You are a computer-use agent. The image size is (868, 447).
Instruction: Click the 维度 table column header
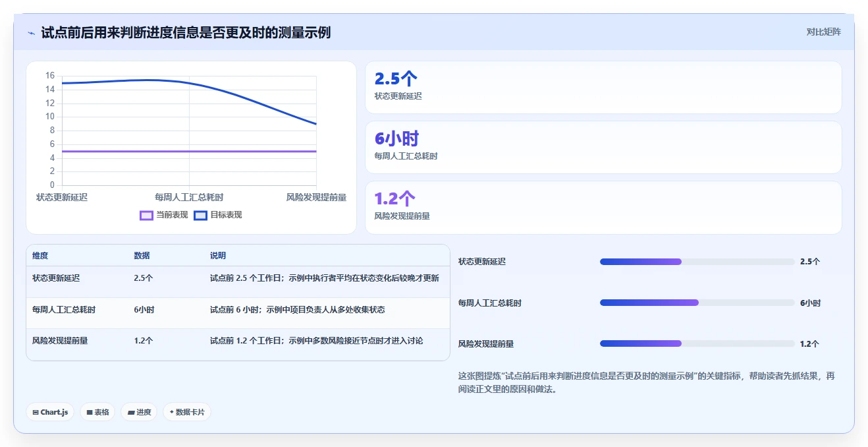click(40, 256)
